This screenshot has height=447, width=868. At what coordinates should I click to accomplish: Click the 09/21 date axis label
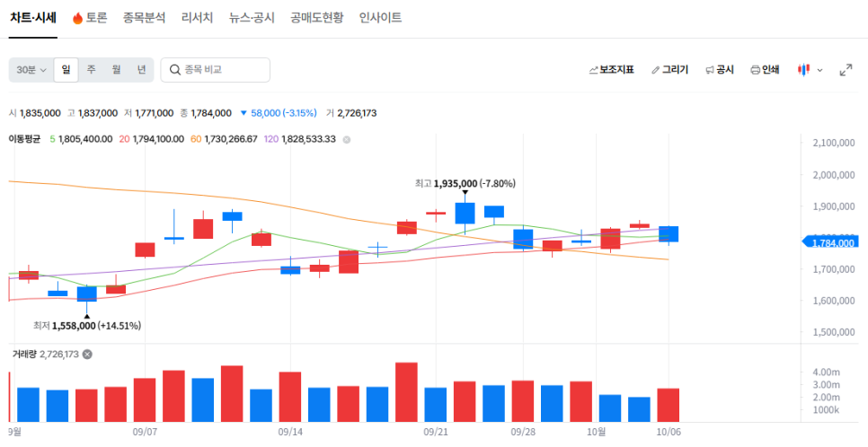click(x=435, y=431)
